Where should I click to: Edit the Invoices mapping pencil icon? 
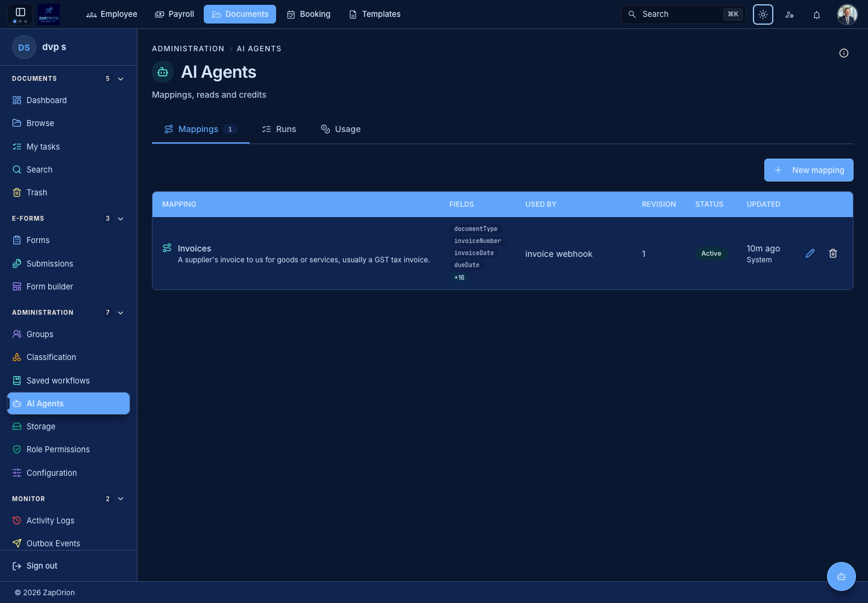pyautogui.click(x=810, y=253)
